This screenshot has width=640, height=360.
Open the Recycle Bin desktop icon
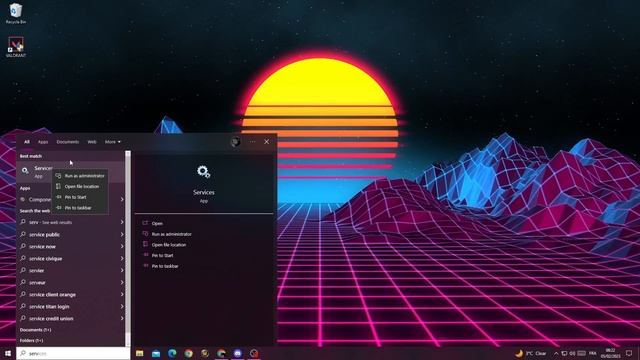click(16, 13)
